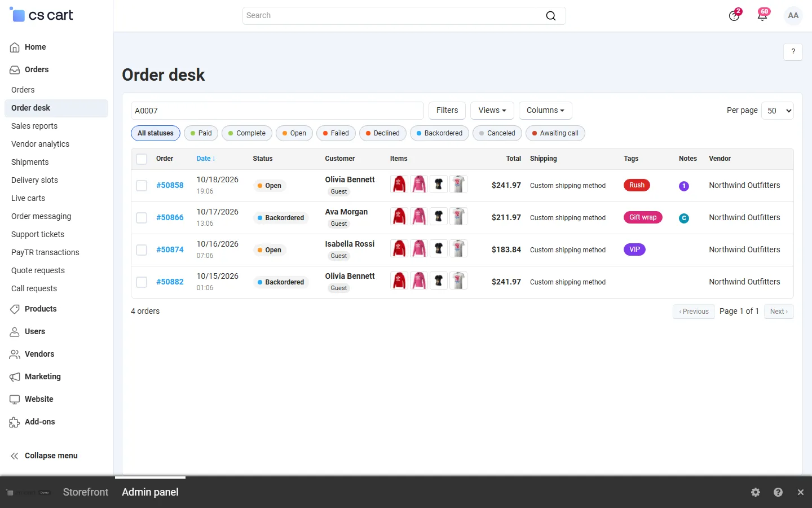Switch to the Storefront tab
This screenshot has height=508, width=812.
pos(86,492)
